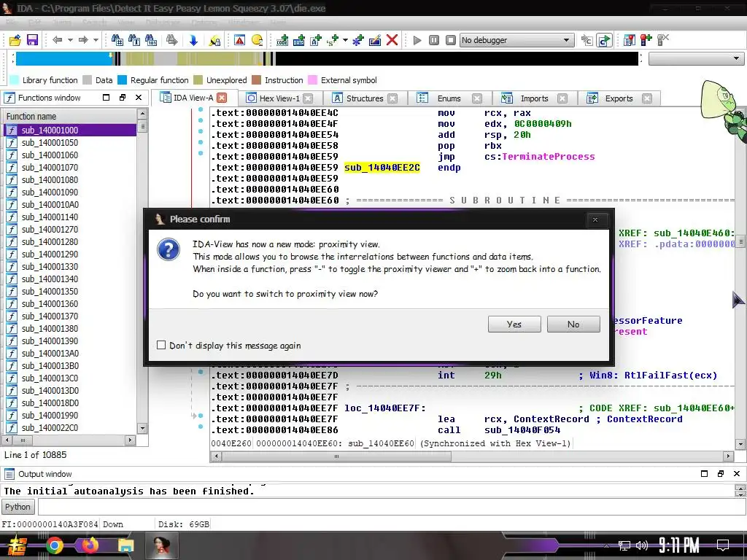Image resolution: width=747 pixels, height=560 pixels.
Task: Switch to the IDA View-A tab
Action: (x=193, y=98)
